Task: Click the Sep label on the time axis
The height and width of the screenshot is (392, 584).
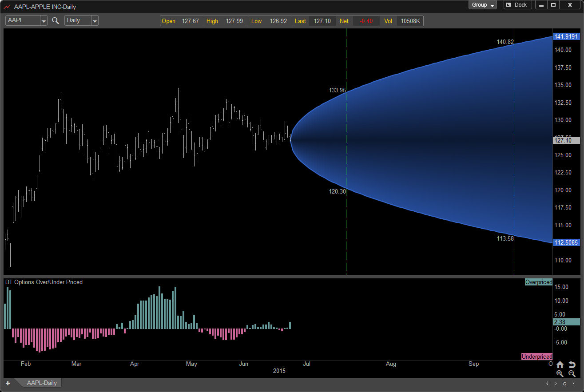Action: tap(474, 364)
